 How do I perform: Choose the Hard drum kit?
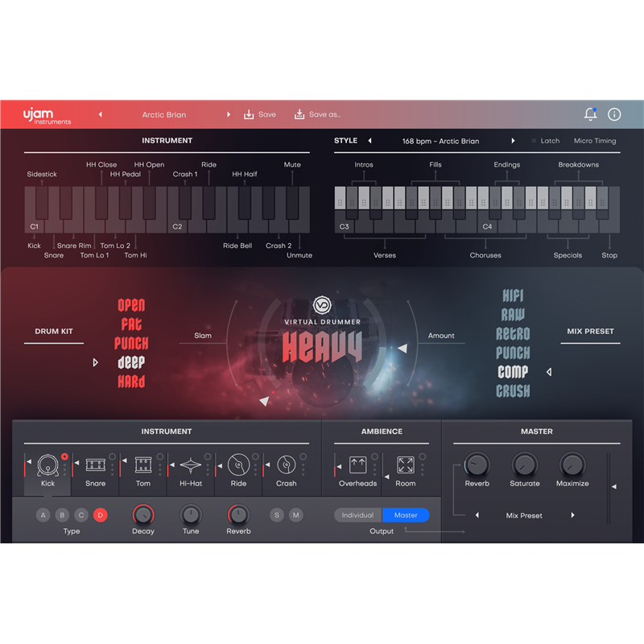coord(131,382)
